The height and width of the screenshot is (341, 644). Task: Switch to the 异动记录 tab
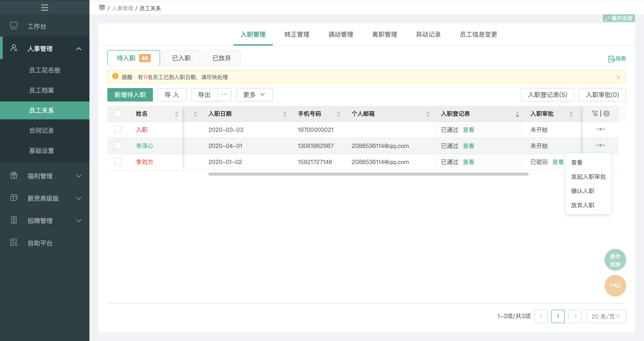pos(428,34)
